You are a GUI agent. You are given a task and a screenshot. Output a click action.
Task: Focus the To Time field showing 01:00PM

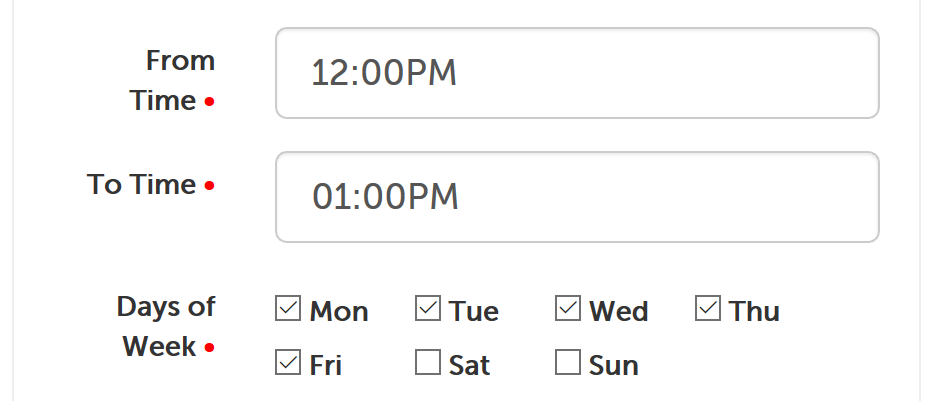(x=577, y=197)
